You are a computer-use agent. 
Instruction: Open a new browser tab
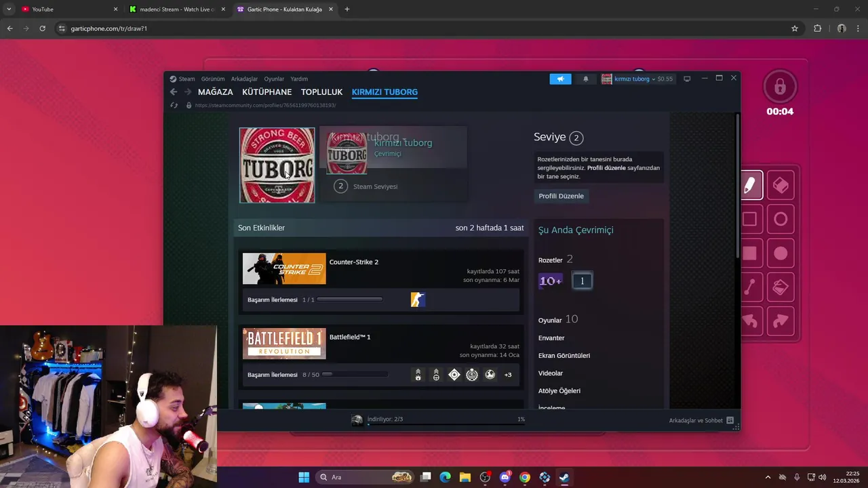click(347, 9)
